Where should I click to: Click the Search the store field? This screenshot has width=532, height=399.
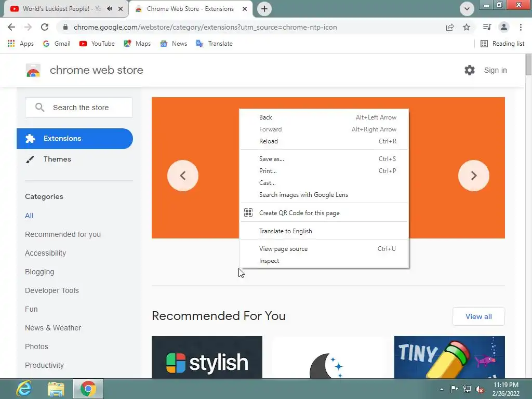click(x=79, y=108)
